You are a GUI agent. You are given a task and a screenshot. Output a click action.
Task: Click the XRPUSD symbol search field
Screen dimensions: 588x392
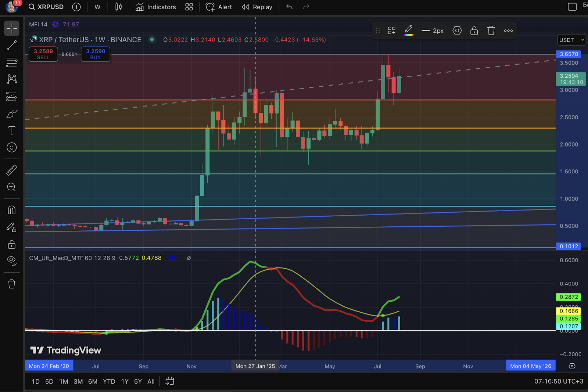tap(46, 7)
